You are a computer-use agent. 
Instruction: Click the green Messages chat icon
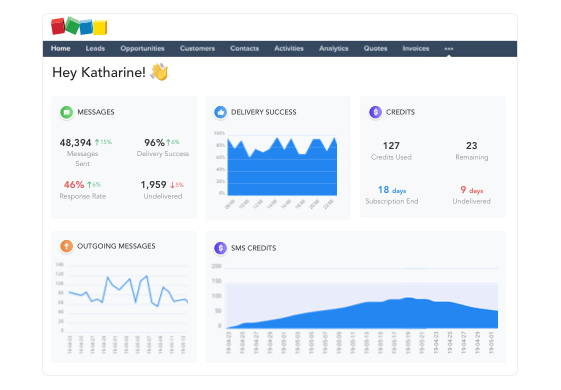coord(67,112)
